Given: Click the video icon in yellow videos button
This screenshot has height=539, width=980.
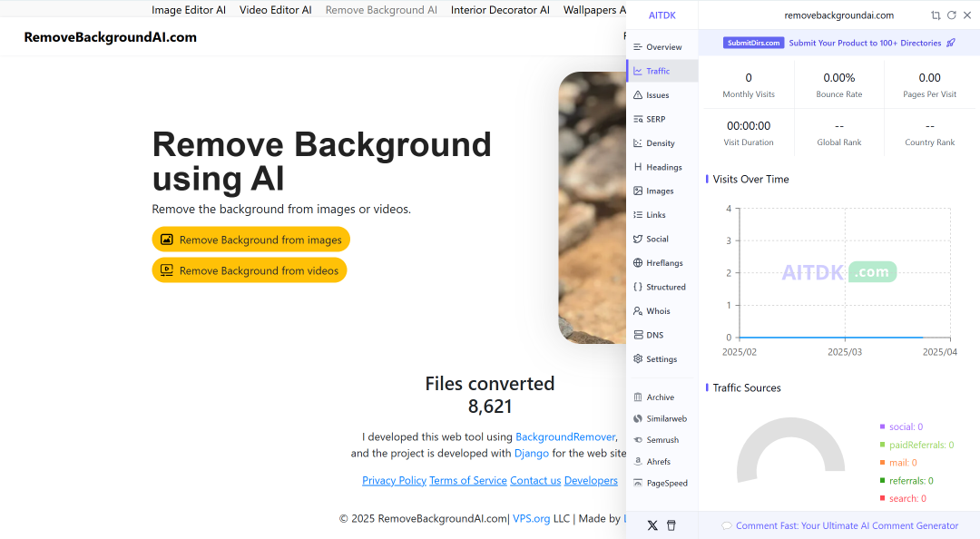Looking at the screenshot, I should click(x=167, y=270).
